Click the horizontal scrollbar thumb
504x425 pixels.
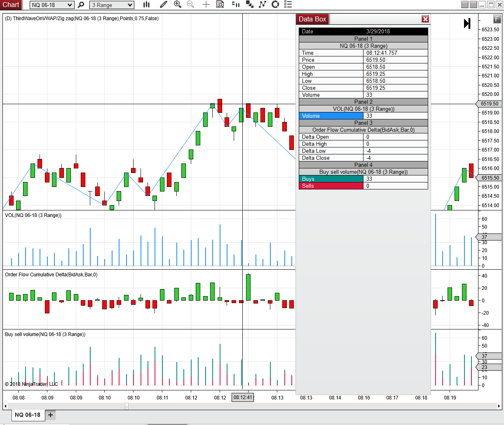(127, 406)
